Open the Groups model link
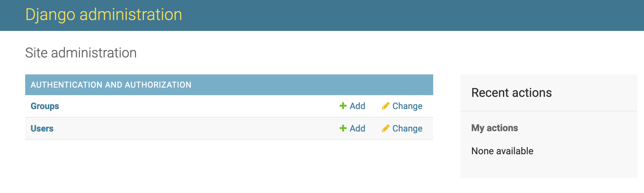644x193 pixels. [45, 106]
